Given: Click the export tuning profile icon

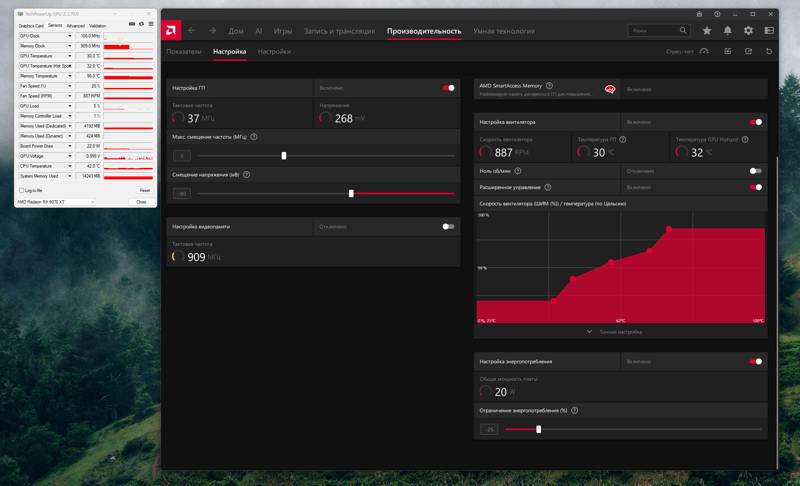Looking at the screenshot, I should tap(748, 51).
